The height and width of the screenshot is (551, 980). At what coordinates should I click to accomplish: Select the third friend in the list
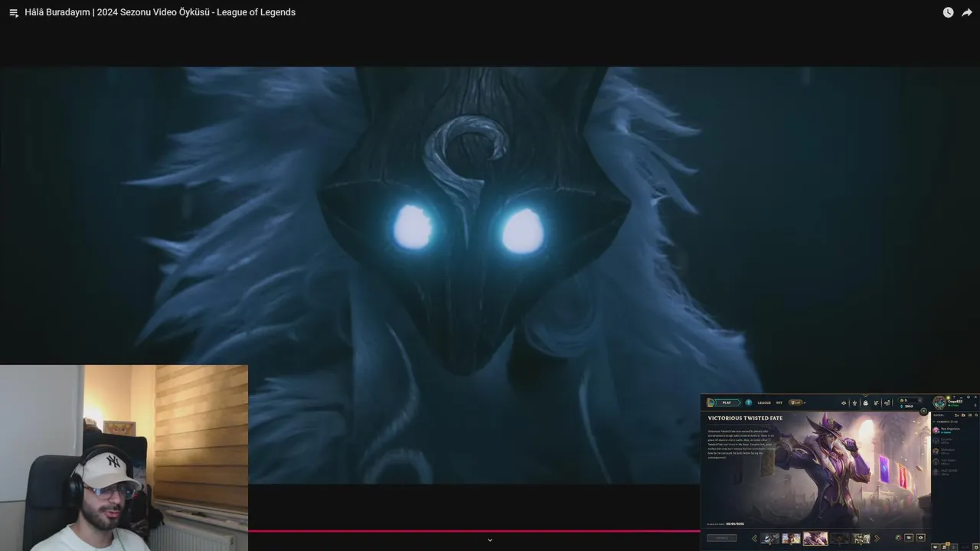[x=955, y=452]
